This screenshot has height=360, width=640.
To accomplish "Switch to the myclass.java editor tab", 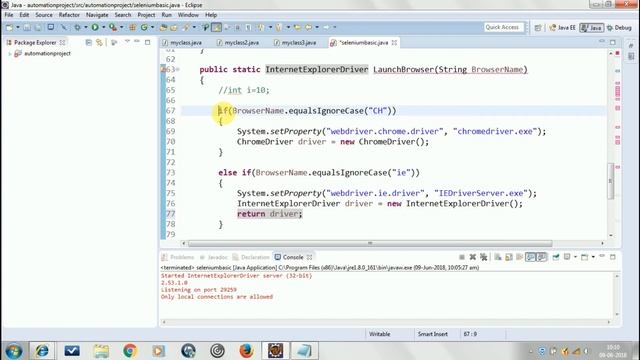I will point(182,42).
